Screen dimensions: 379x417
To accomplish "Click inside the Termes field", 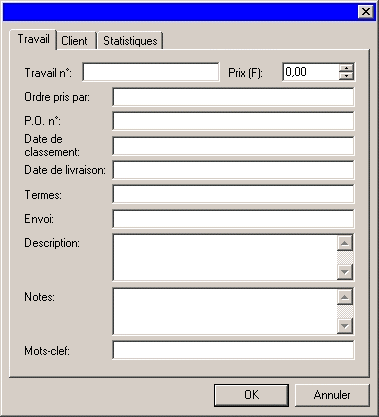I will (x=233, y=194).
